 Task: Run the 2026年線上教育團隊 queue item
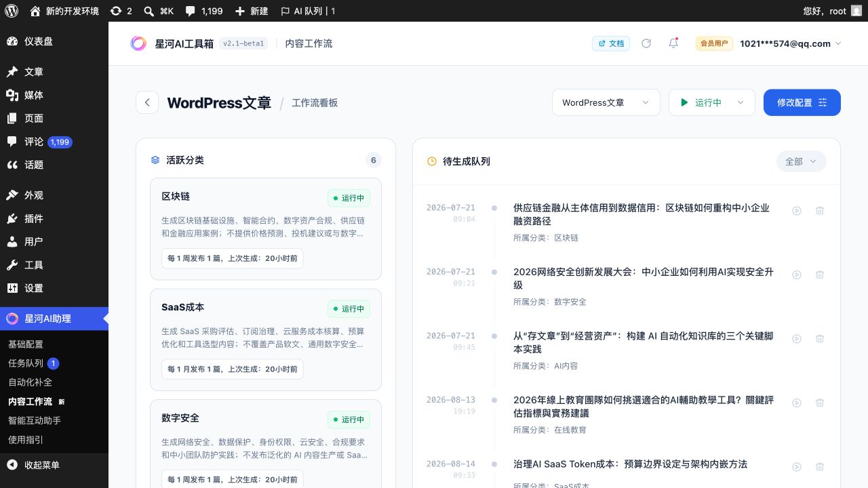point(797,403)
